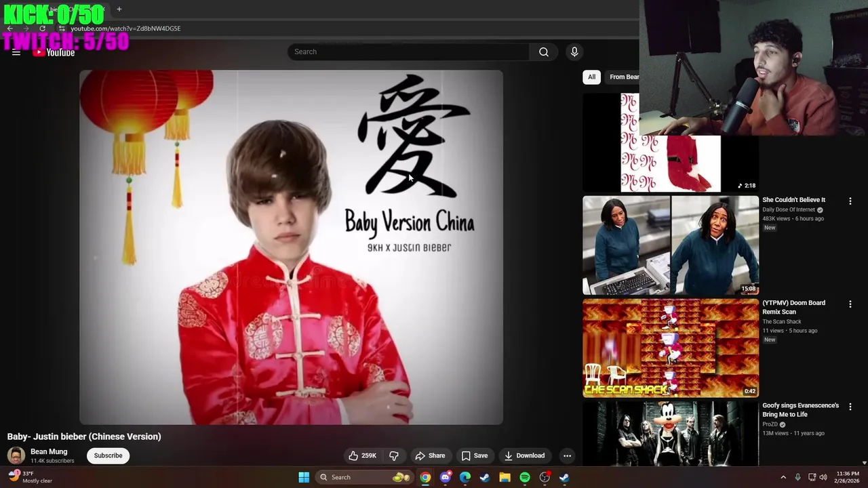Go to the YouTube home logo
Viewport: 868px width, 488px height.
pyautogui.click(x=54, y=52)
